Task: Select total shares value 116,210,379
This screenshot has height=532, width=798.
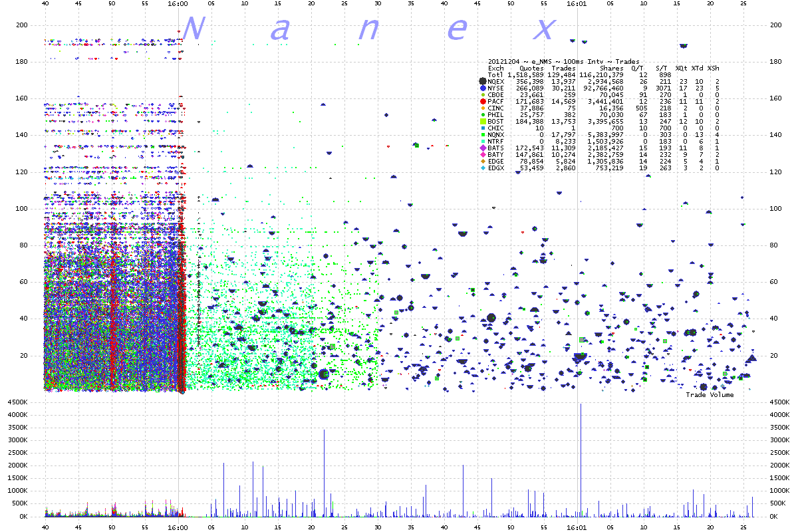Action: point(601,75)
